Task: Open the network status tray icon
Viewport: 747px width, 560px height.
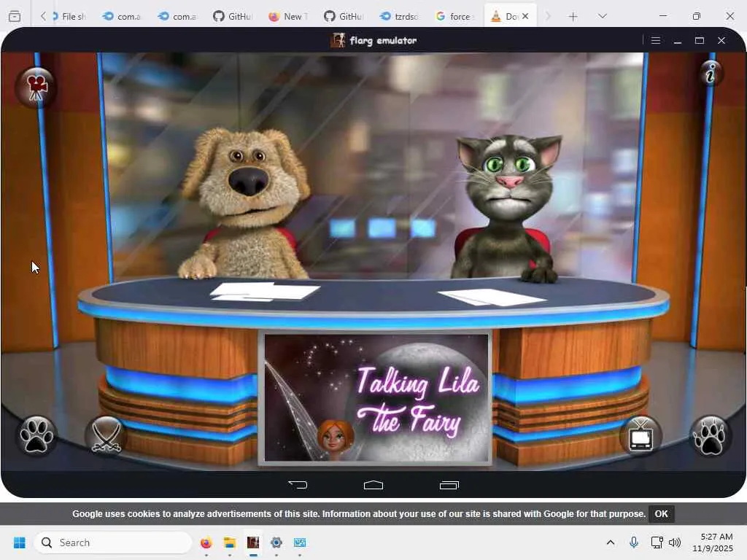Action: pos(657,542)
